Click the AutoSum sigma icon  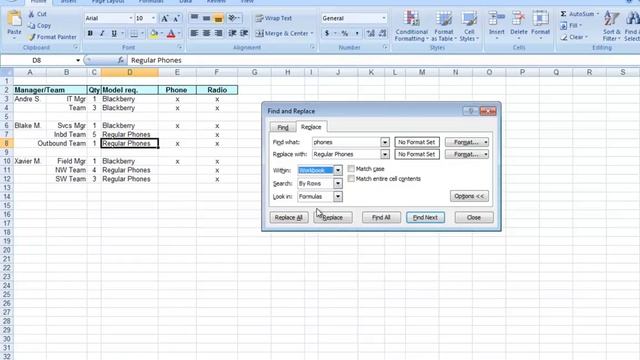(x=564, y=14)
